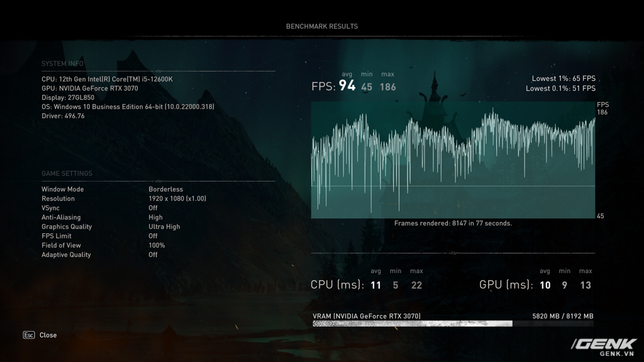The height and width of the screenshot is (362, 644).
Task: Click the CPU average value 11
Action: pyautogui.click(x=376, y=285)
